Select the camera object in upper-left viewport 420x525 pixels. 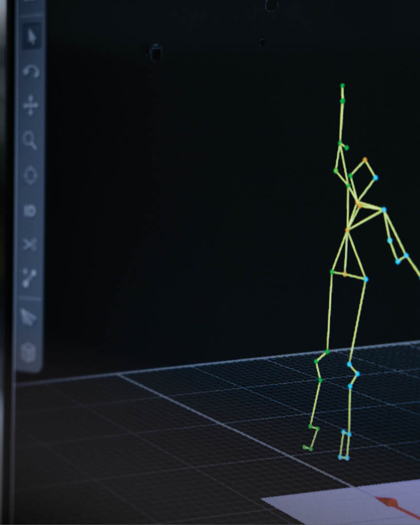click(x=155, y=52)
